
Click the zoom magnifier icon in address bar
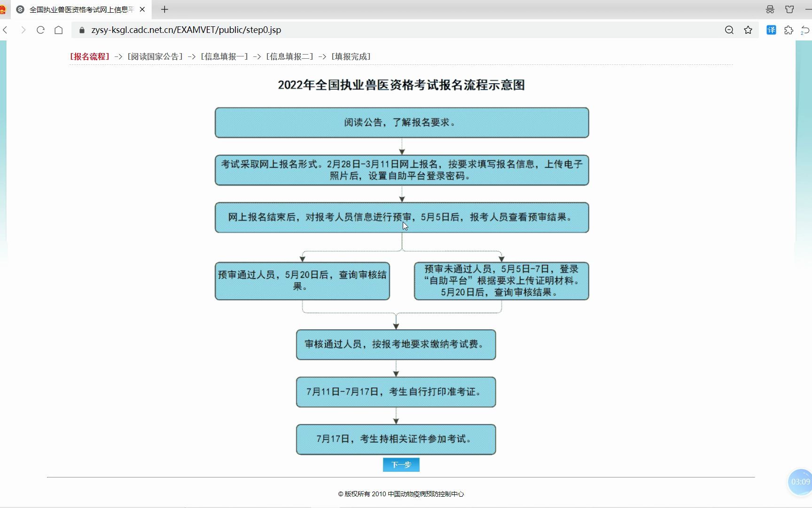point(729,30)
